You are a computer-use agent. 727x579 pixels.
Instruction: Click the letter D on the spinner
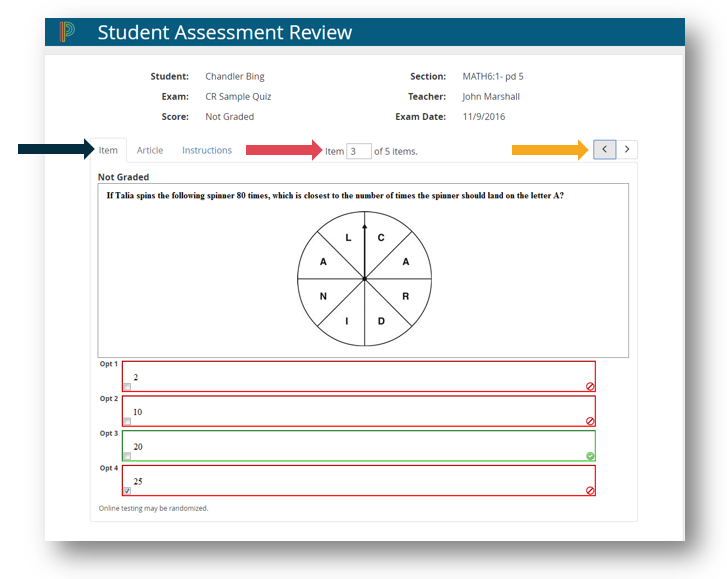[x=381, y=321]
